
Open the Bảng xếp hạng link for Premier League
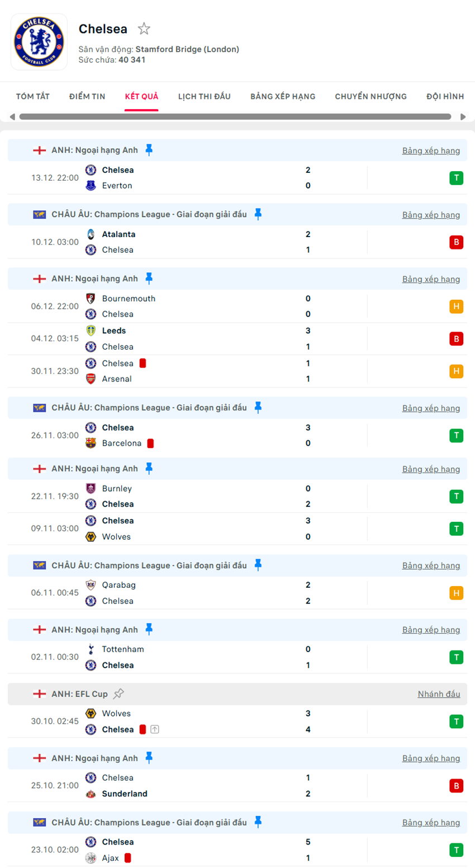coord(431,150)
